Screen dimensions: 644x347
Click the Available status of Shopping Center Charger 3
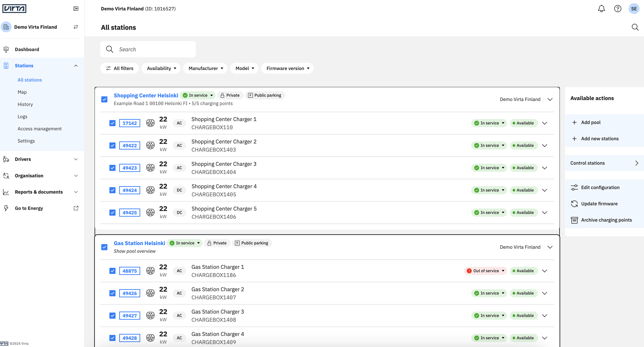pos(523,168)
